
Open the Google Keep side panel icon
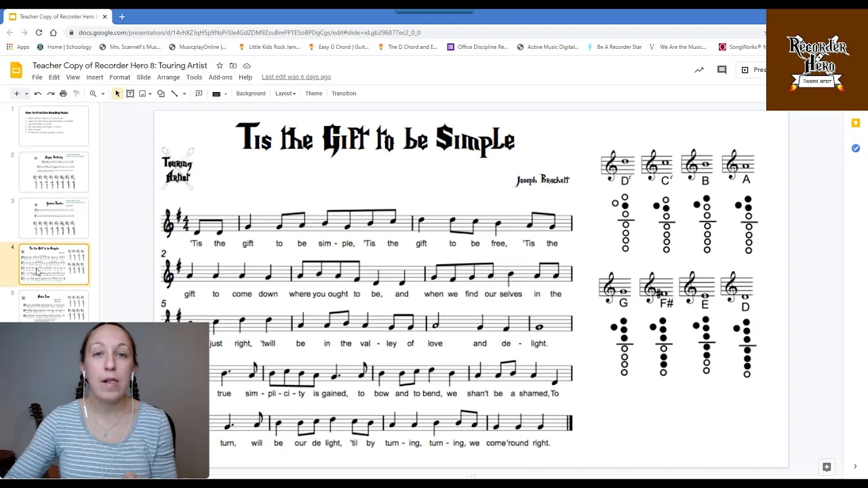coord(856,123)
